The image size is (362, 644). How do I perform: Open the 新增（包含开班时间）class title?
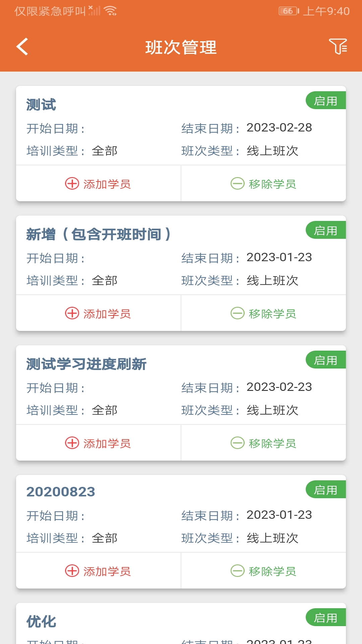[x=99, y=234]
